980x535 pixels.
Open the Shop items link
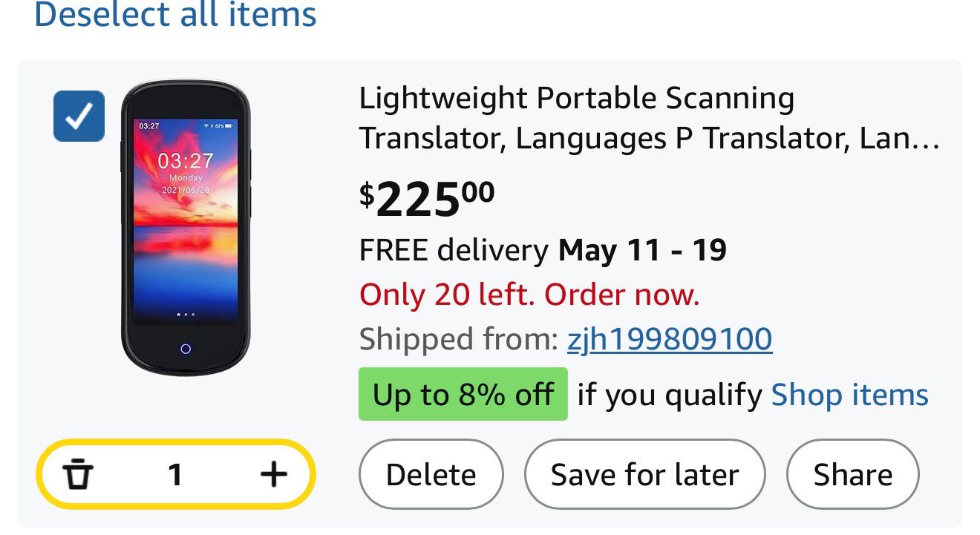click(849, 395)
